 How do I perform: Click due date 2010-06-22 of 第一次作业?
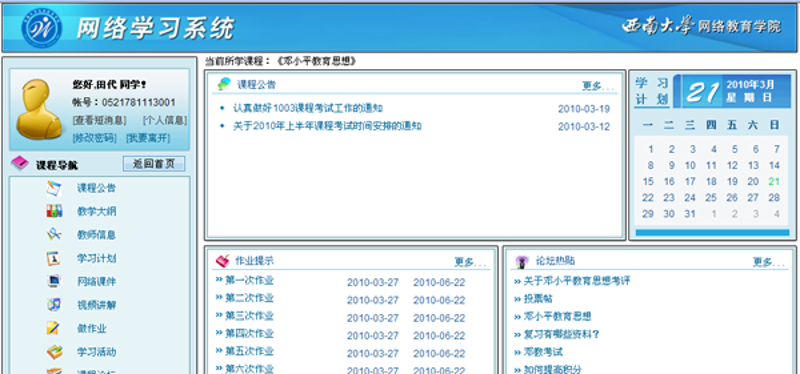coord(439,282)
